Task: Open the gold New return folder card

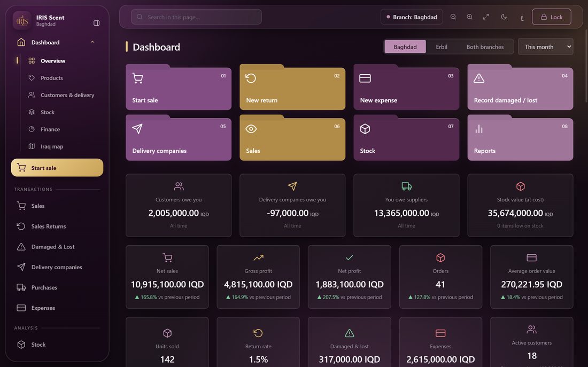Action: click(292, 88)
